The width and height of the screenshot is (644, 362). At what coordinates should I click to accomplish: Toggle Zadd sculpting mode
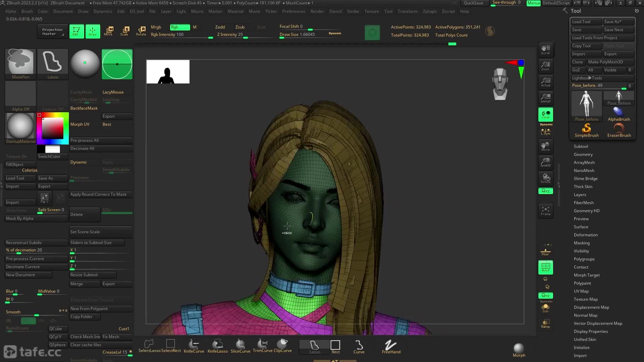coord(220,27)
